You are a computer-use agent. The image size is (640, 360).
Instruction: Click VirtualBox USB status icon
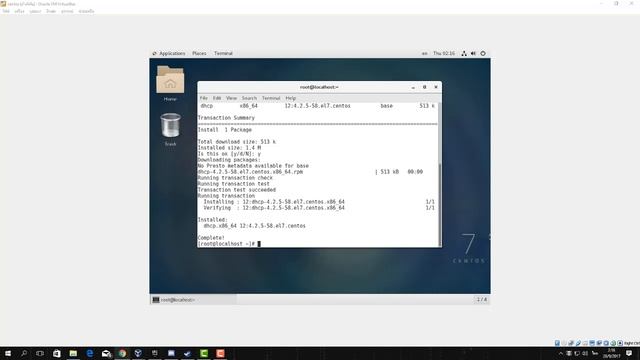(578, 343)
